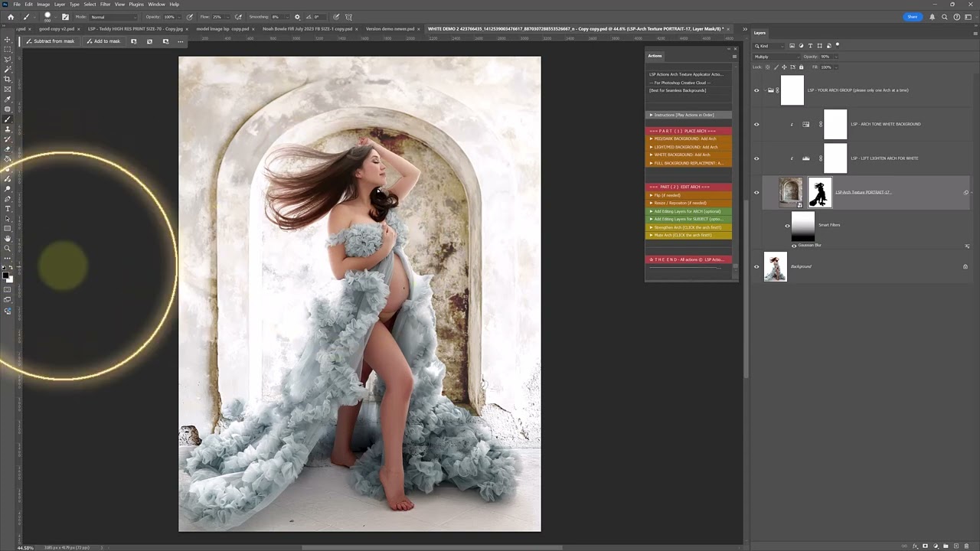Image resolution: width=980 pixels, height=551 pixels.
Task: Open brush smoothing options gear
Action: point(297,17)
